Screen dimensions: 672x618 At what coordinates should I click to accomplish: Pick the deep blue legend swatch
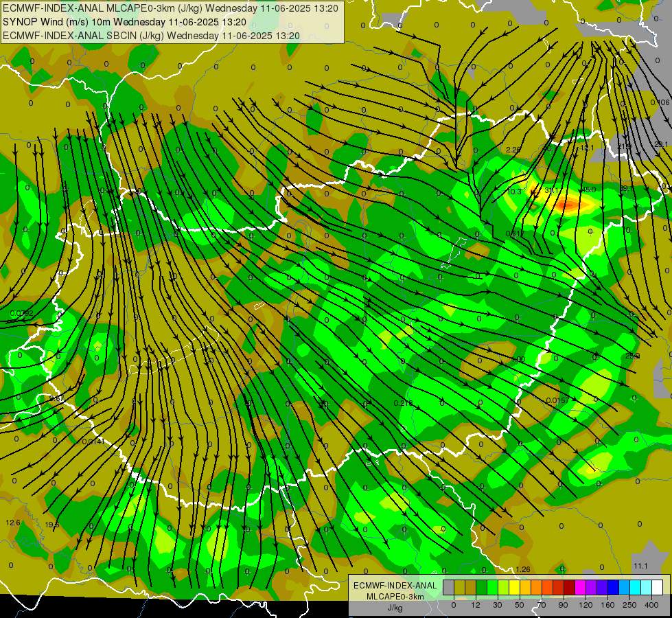click(614, 587)
